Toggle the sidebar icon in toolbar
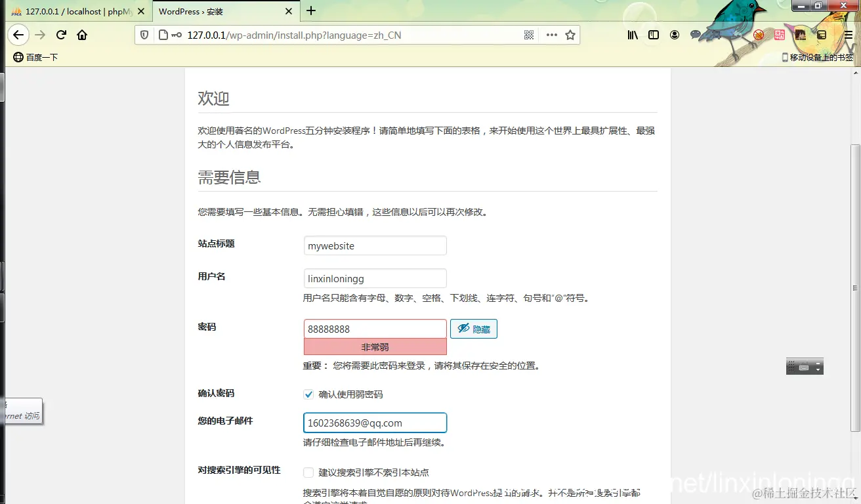Screen dimensions: 861x504 654,35
